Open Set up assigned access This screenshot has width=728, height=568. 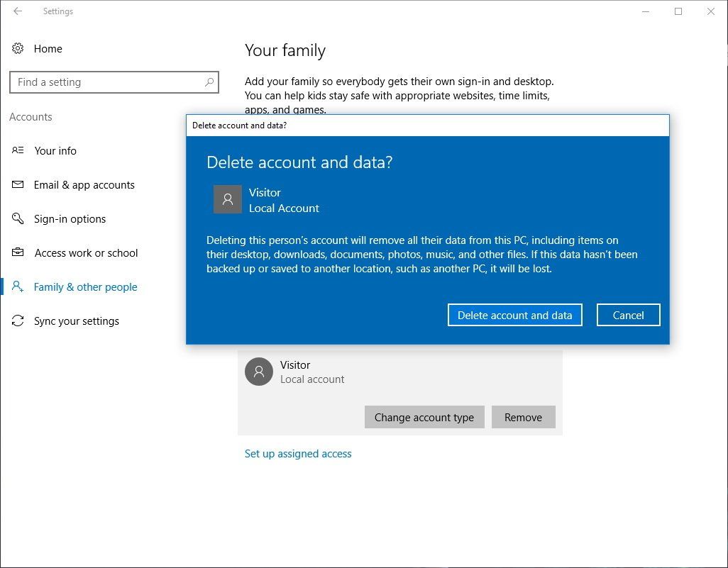[x=298, y=453]
